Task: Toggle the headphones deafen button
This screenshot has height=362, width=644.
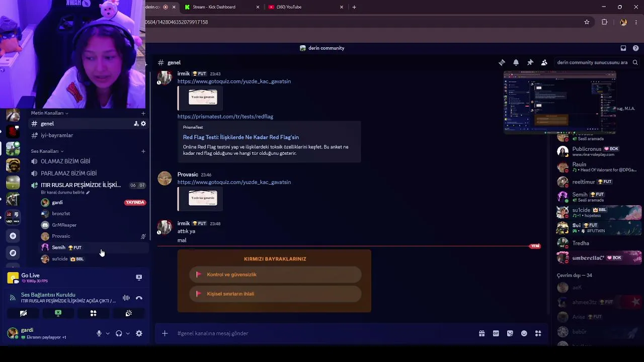Action: (x=119, y=333)
